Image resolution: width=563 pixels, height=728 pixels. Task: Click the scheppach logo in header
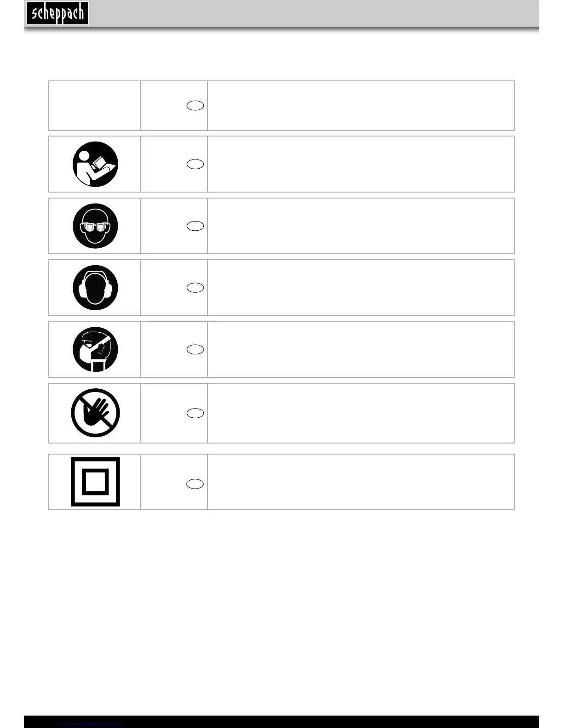[x=57, y=13]
